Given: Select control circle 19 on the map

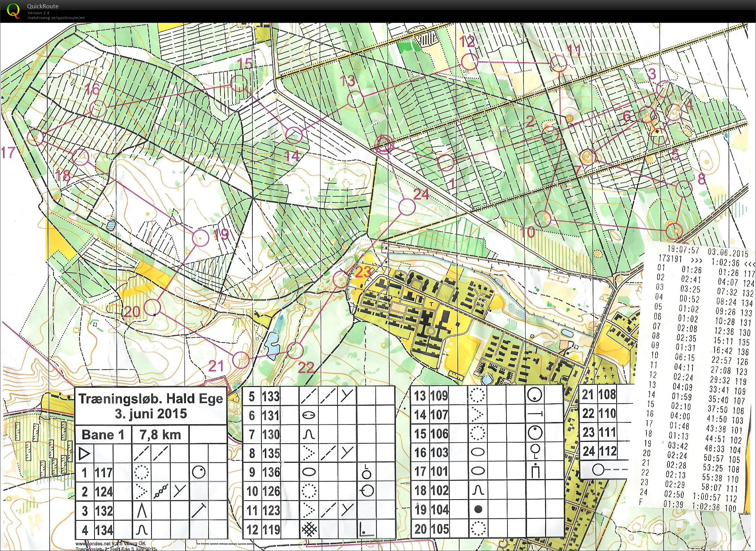Looking at the screenshot, I should pos(201,238).
